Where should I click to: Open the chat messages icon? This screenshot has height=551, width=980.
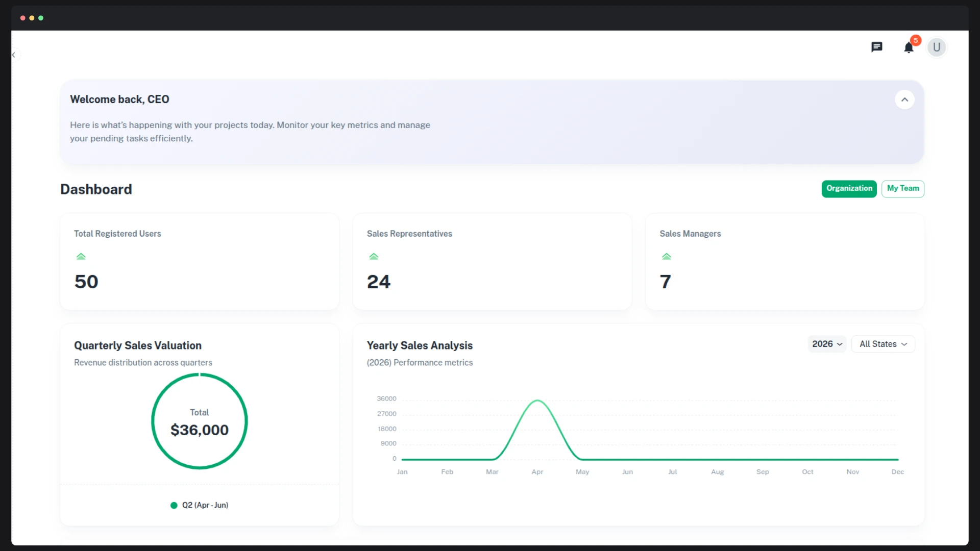[x=876, y=47]
